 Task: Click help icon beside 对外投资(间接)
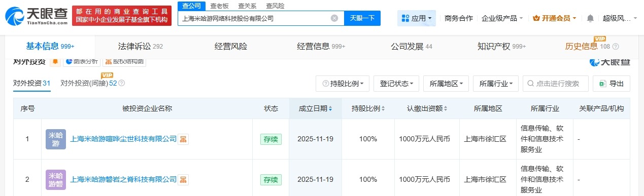pyautogui.click(x=121, y=83)
